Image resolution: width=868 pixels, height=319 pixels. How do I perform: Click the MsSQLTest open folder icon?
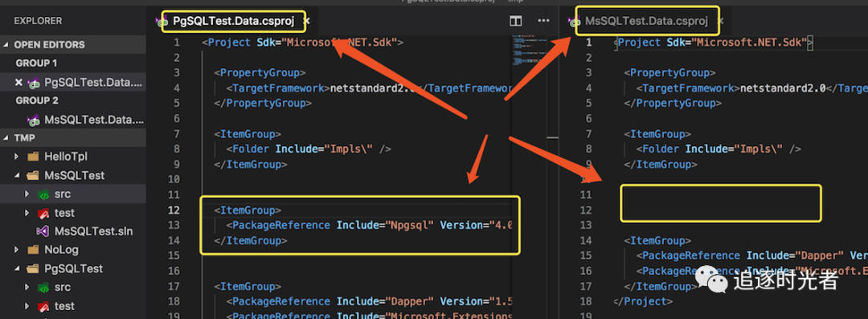pos(33,175)
